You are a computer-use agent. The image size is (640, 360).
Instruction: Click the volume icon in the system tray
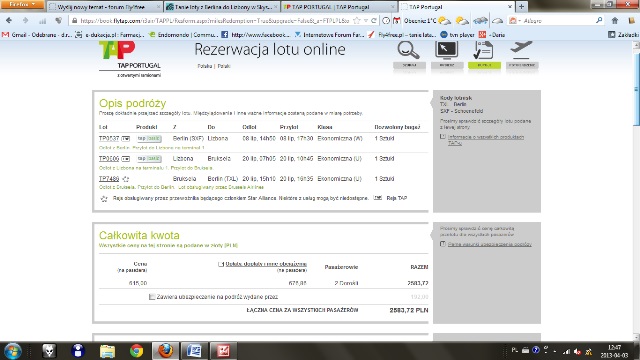[x=577, y=351]
